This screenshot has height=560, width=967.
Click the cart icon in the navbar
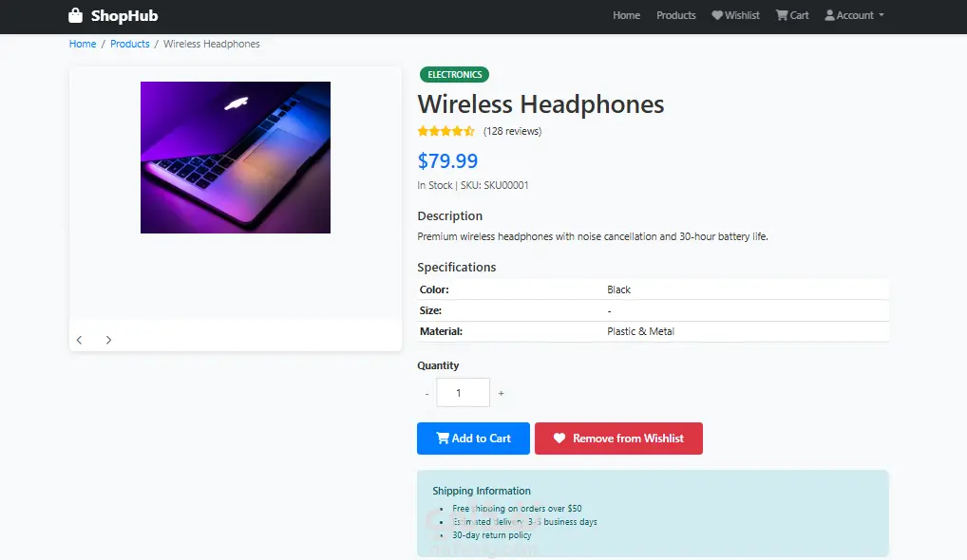click(782, 15)
